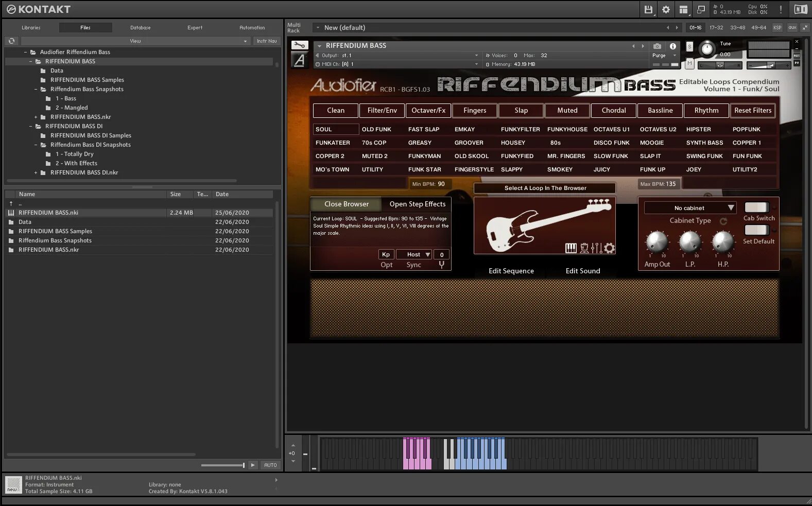
Task: Click the Native Instruments NI logo
Action: coord(801,9)
